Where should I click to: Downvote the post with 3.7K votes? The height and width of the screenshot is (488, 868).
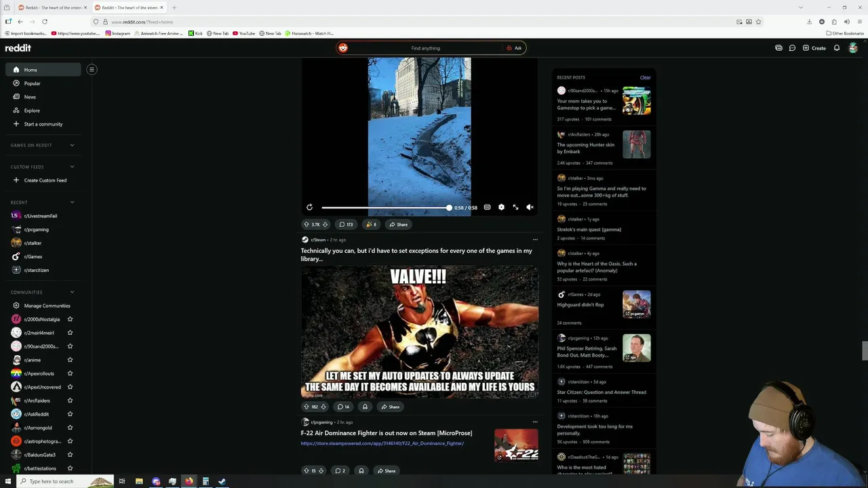click(x=325, y=224)
